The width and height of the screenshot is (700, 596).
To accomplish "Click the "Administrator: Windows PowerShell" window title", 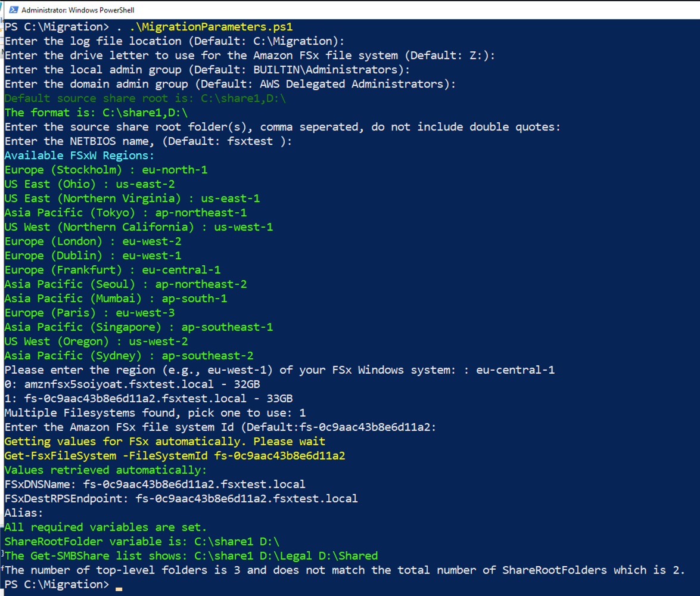I will [x=78, y=10].
